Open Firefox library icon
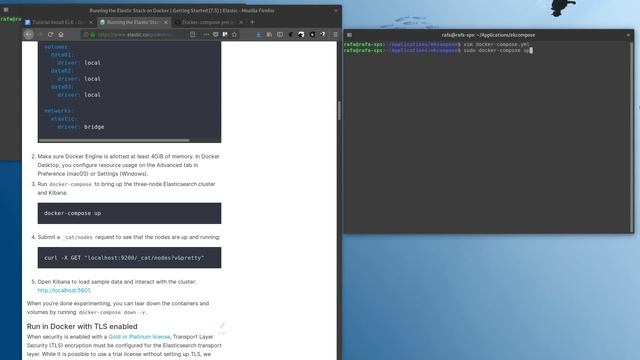Image resolution: width=640 pixels, height=360 pixels. point(269,35)
